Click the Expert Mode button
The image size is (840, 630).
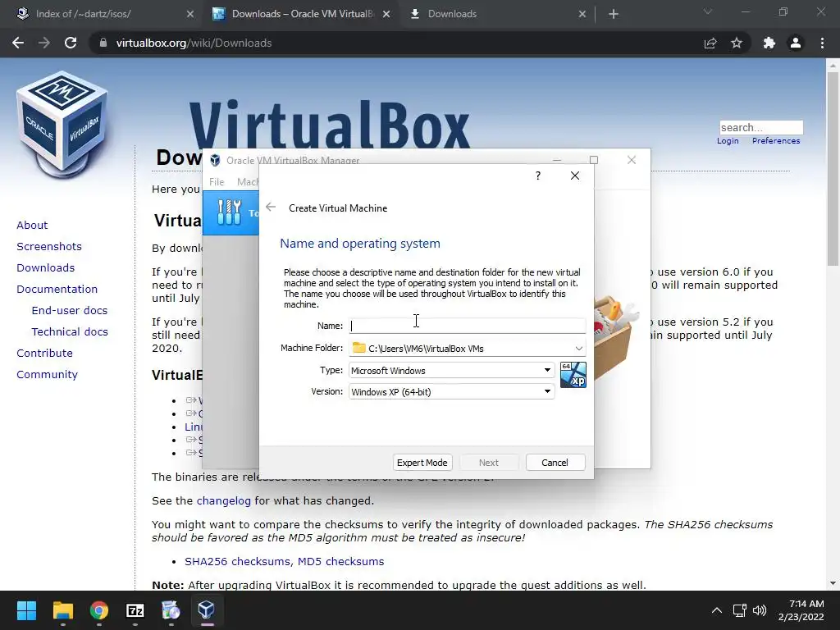[422, 463]
